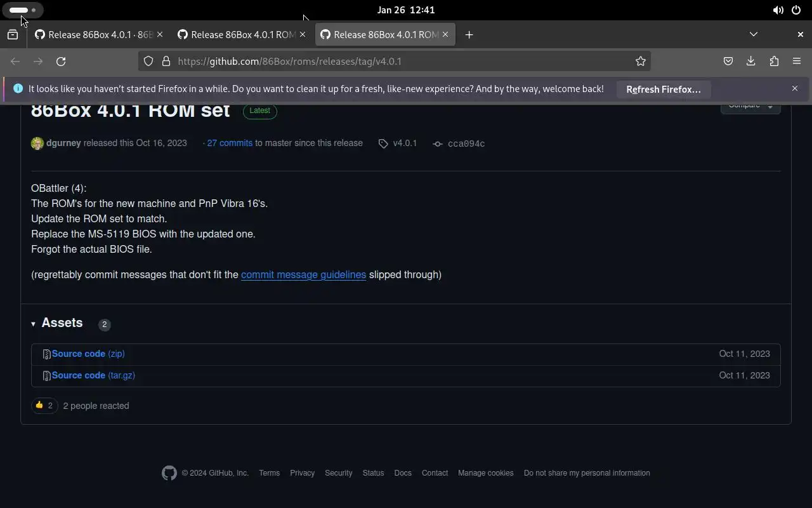
Task: Click Manage cookies in the footer
Action: point(485,473)
